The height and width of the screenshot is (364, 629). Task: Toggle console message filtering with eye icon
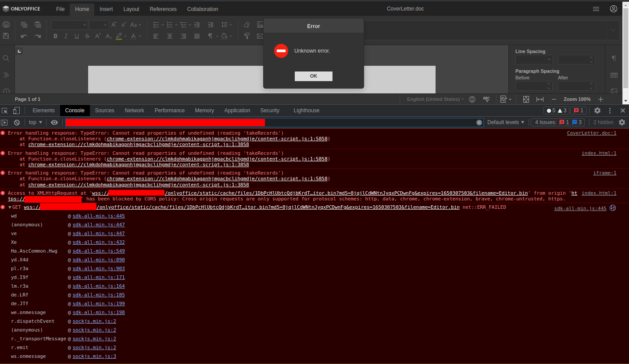54,122
